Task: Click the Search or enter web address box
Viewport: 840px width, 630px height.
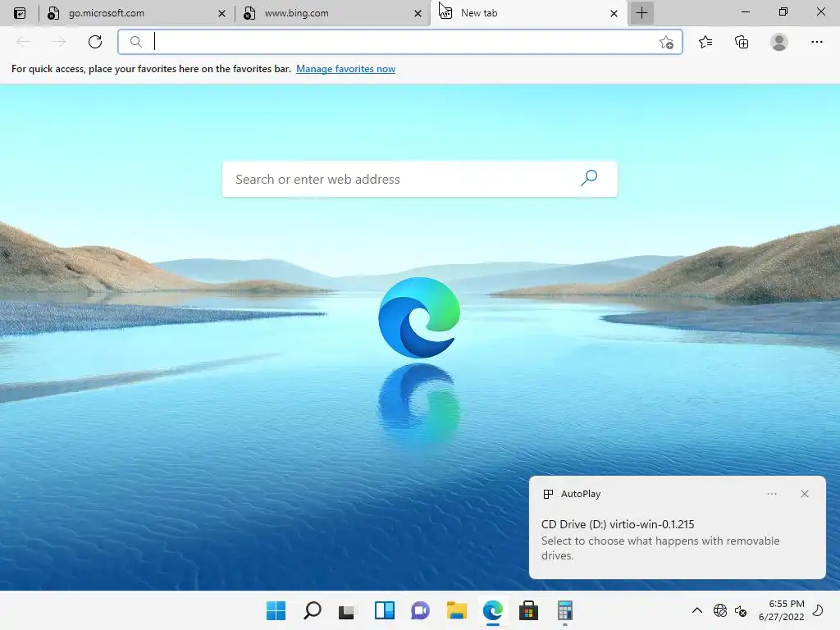Action: [x=419, y=179]
